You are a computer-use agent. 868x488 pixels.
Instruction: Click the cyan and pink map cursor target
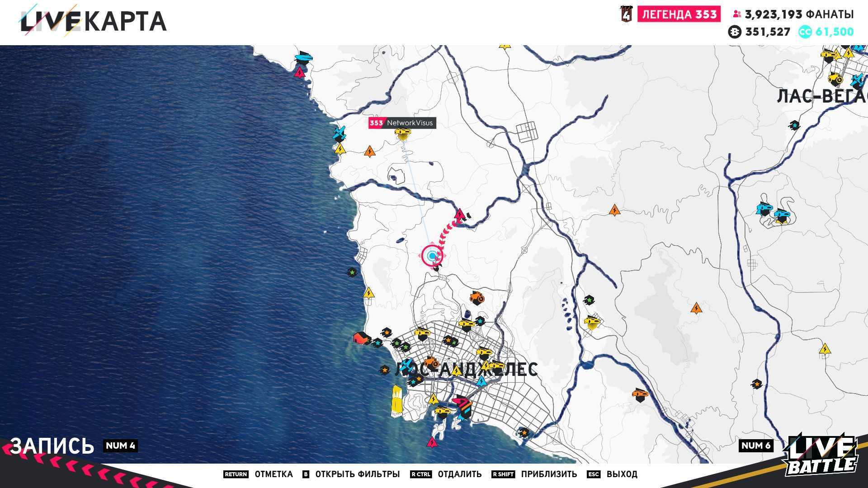click(433, 256)
